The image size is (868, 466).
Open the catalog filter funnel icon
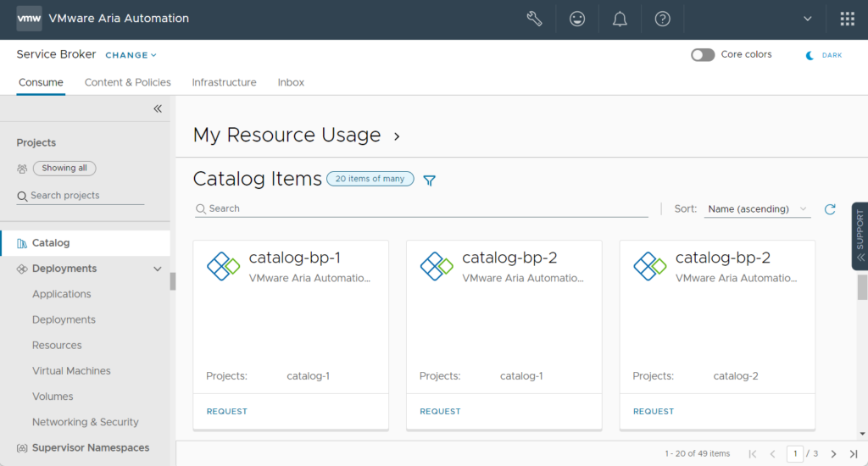(429, 180)
